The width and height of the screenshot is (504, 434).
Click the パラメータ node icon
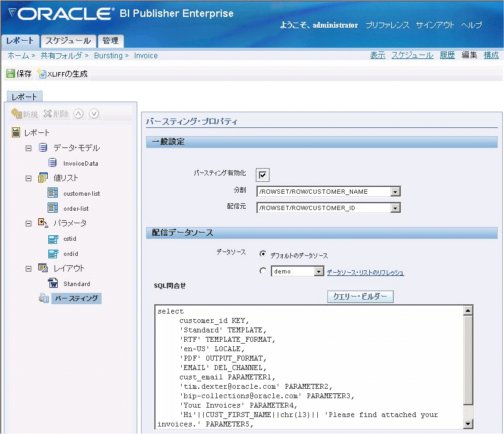pyautogui.click(x=43, y=223)
